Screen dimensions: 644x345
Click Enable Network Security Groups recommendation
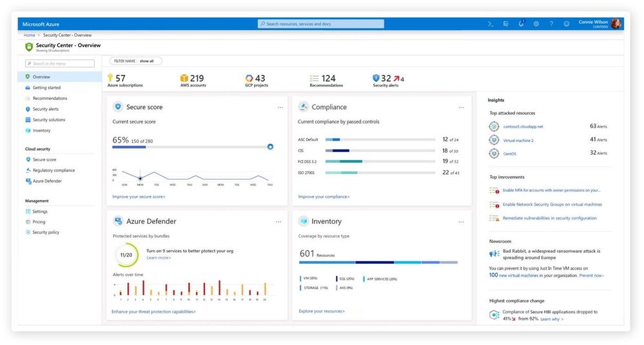552,204
